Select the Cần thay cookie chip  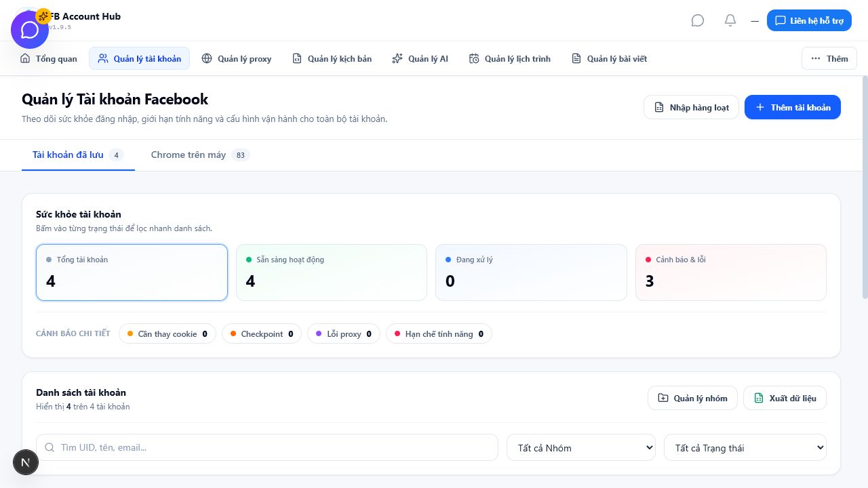(167, 333)
